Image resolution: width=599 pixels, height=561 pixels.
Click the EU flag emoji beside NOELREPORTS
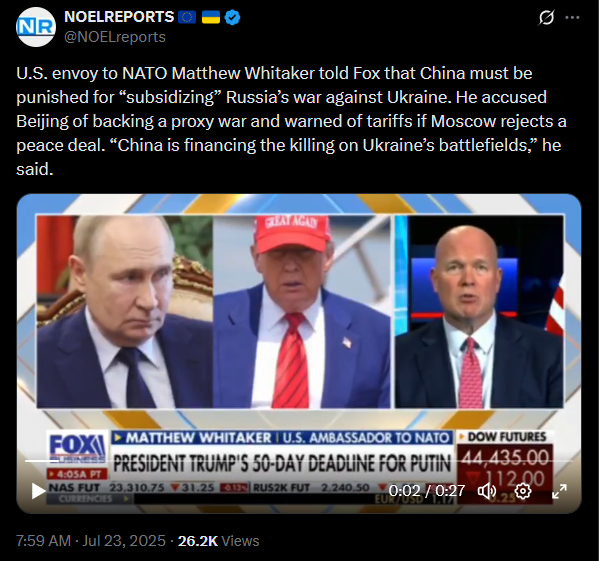pyautogui.click(x=187, y=17)
